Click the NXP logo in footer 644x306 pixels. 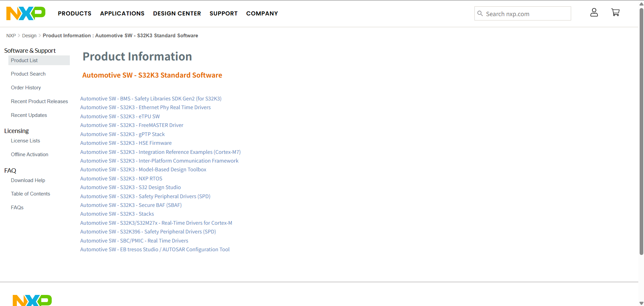click(x=32, y=300)
